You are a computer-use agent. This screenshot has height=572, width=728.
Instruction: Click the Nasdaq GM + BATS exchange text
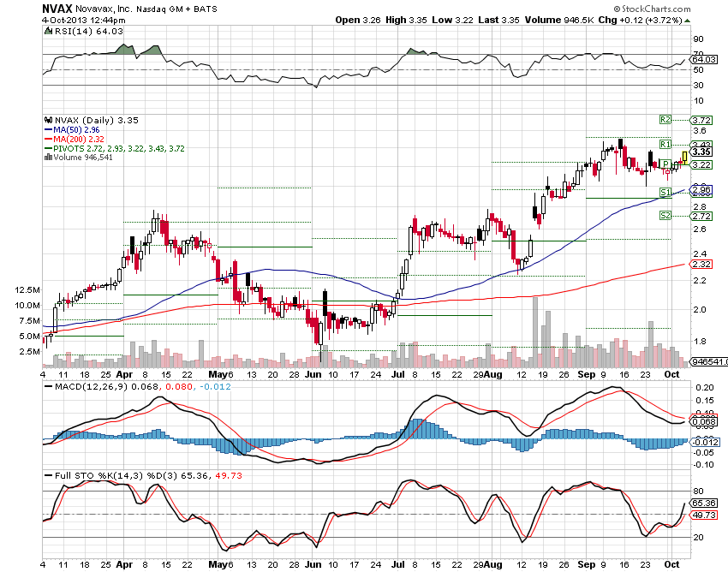point(176,9)
